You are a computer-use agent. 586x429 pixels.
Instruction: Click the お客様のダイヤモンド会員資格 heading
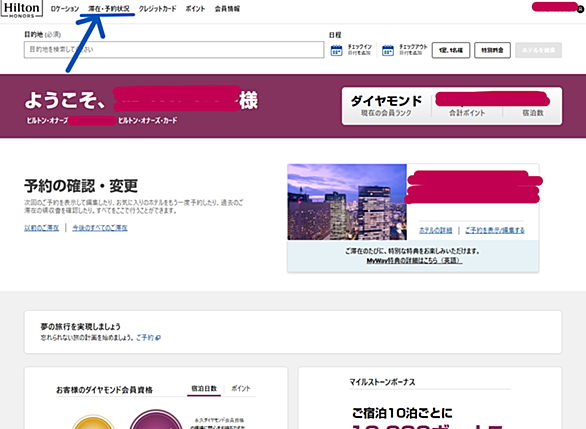[x=104, y=390]
